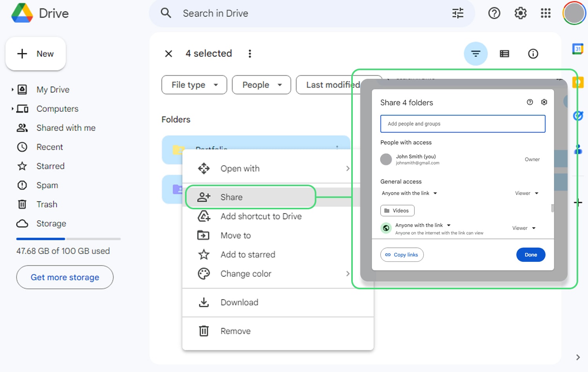Screen dimensions: 588x372
Task: Expand Computers in the sidebar
Action: [x=13, y=109]
